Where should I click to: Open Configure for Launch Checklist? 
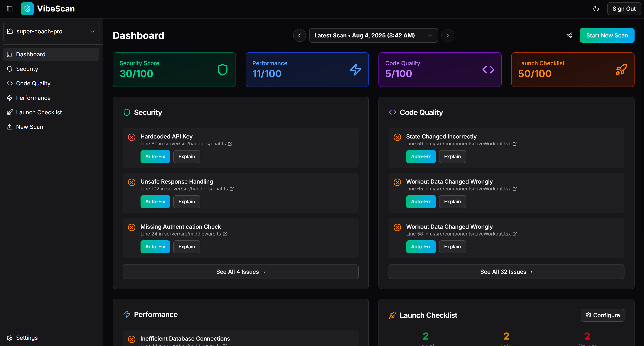(602, 315)
